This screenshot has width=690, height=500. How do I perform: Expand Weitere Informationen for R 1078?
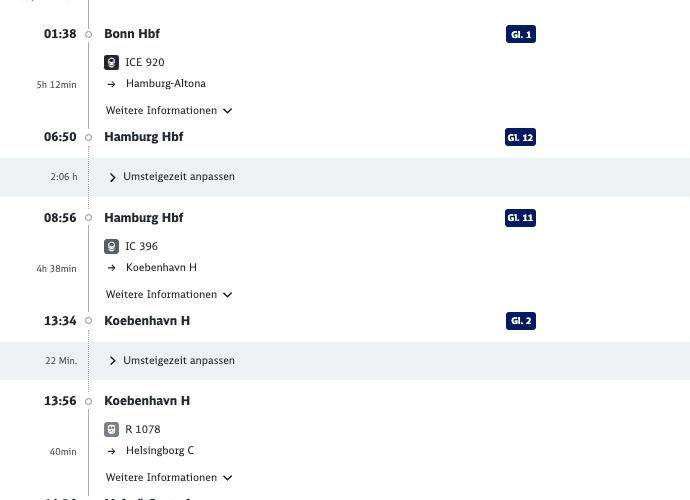(169, 478)
